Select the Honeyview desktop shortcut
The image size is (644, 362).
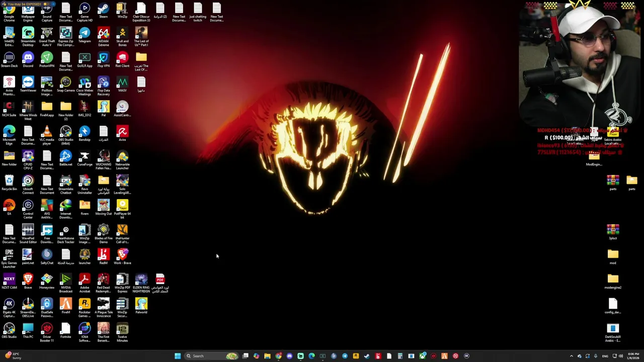tap(47, 282)
